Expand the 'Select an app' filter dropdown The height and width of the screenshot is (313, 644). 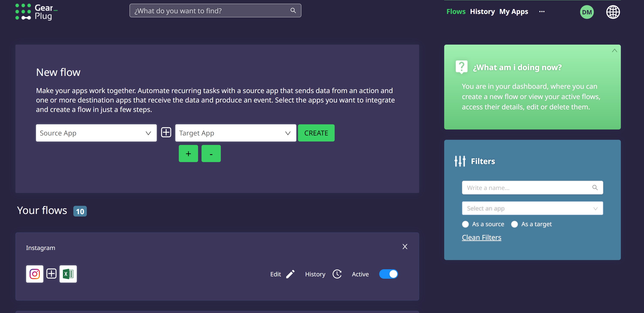pos(532,208)
